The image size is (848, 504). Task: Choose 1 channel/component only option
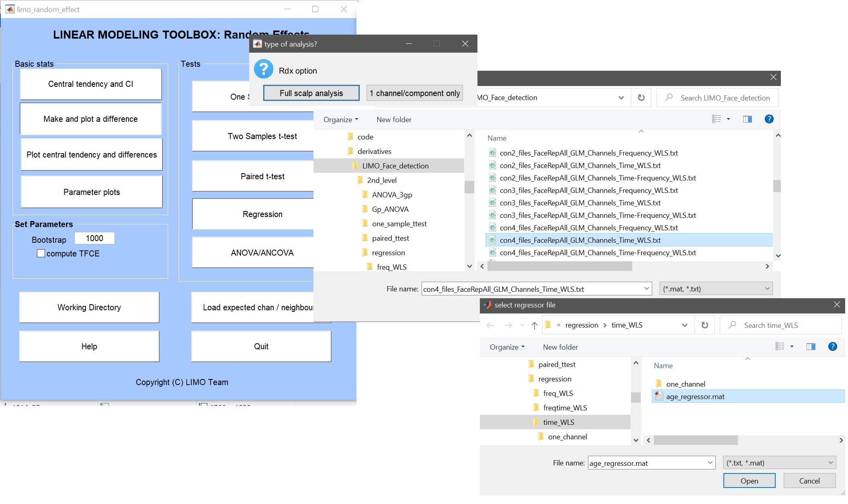click(x=414, y=93)
